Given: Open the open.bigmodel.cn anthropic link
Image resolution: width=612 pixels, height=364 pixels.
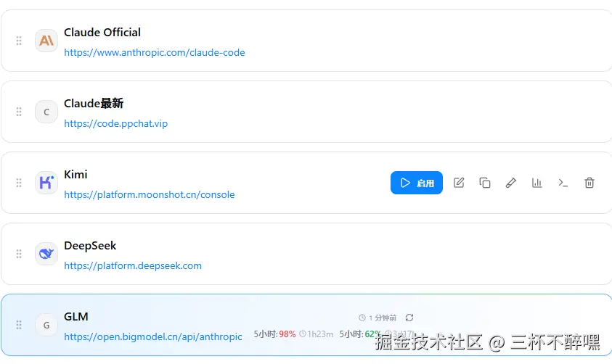Looking at the screenshot, I should pyautogui.click(x=153, y=336).
